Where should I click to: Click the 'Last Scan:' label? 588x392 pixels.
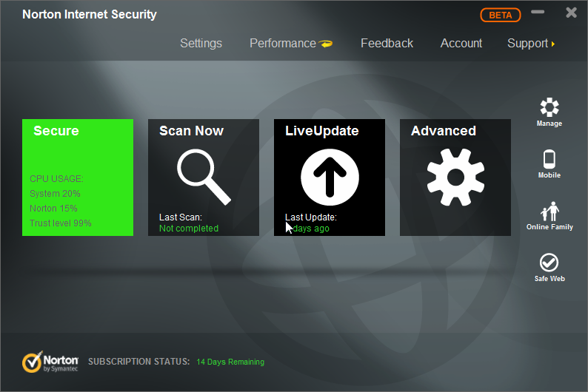tap(181, 217)
